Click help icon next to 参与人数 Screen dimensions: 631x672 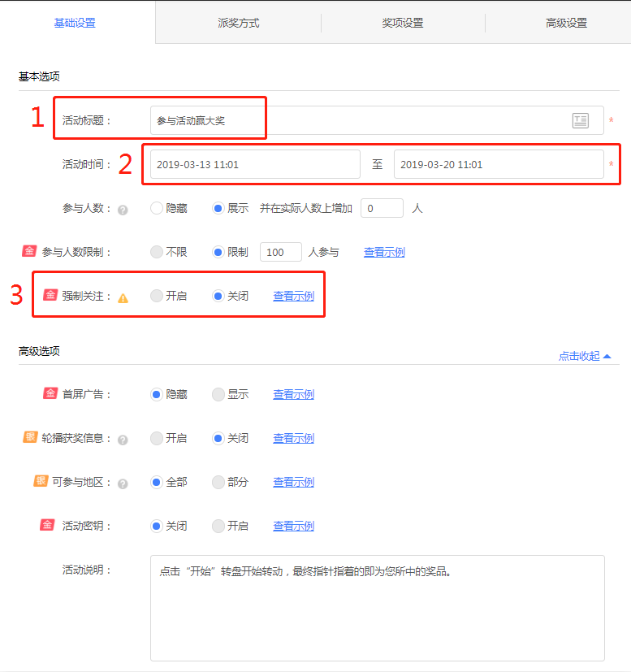[123, 210]
